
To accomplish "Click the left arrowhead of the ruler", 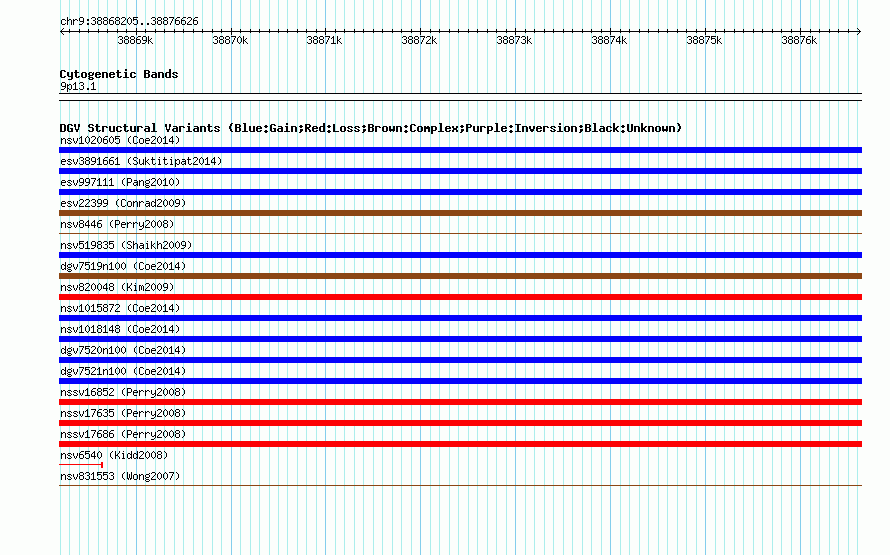I will click(x=62, y=32).
